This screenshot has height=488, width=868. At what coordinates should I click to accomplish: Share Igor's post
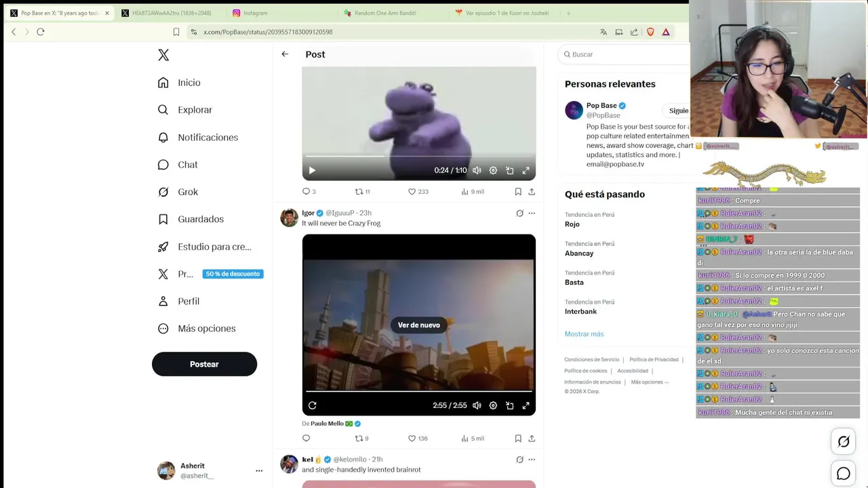click(532, 439)
